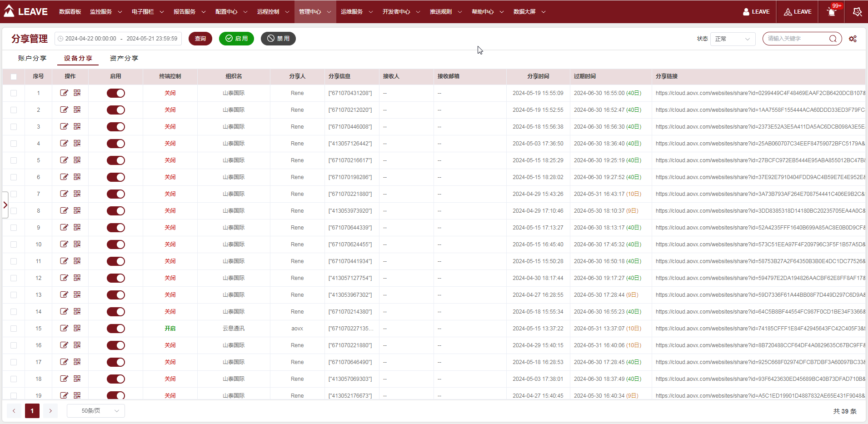Tick the checkbox for row 5

click(14, 160)
